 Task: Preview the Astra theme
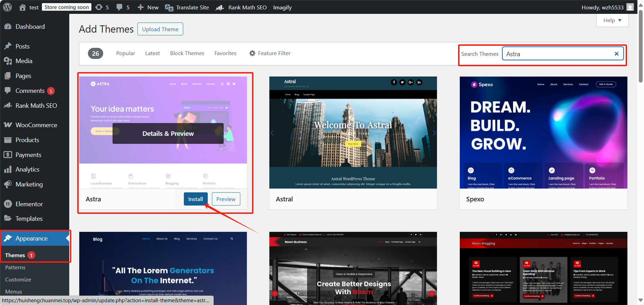pyautogui.click(x=226, y=199)
